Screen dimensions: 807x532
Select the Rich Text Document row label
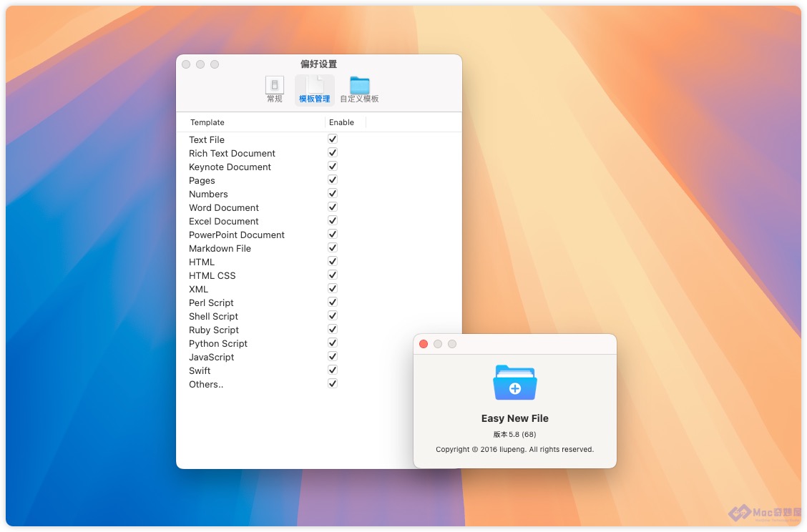tap(232, 153)
